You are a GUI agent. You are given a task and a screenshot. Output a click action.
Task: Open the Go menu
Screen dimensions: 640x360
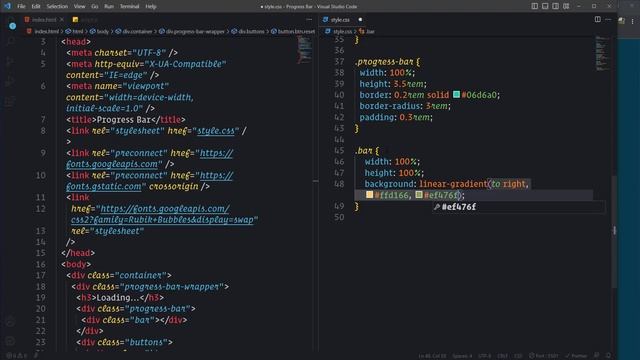95,6
